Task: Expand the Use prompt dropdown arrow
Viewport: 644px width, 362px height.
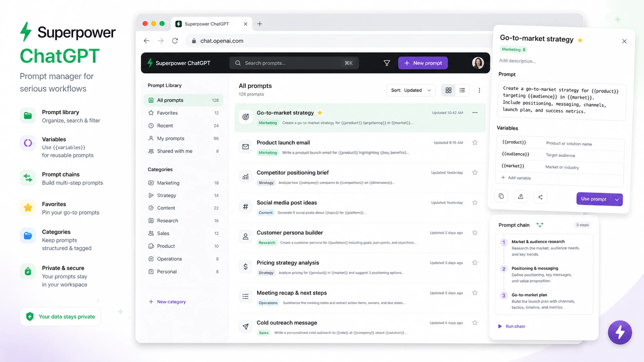Action: [x=617, y=200]
